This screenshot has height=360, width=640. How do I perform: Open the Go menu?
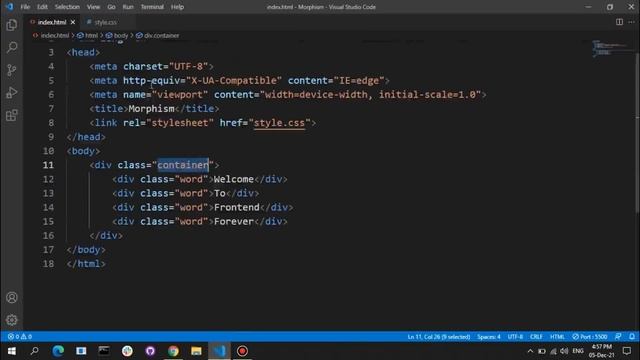[111, 7]
